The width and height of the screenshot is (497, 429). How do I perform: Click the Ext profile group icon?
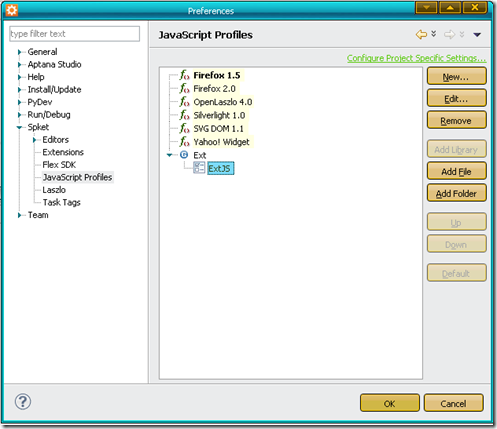(184, 155)
